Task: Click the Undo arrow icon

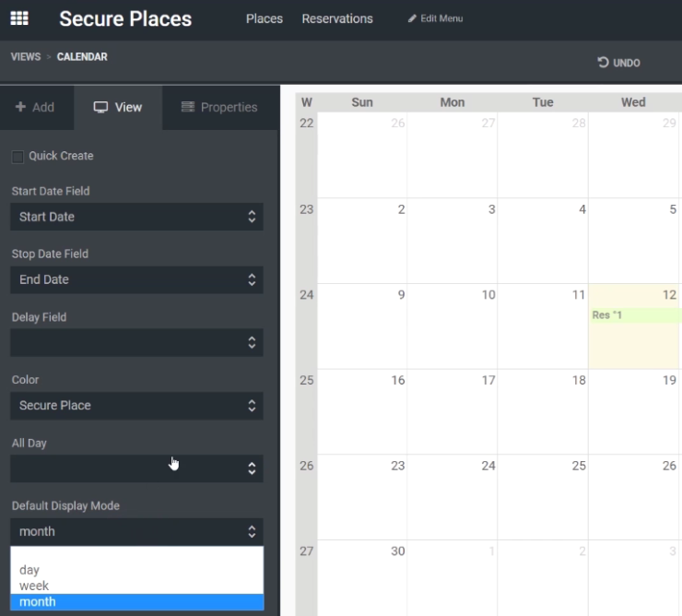Action: coord(603,63)
